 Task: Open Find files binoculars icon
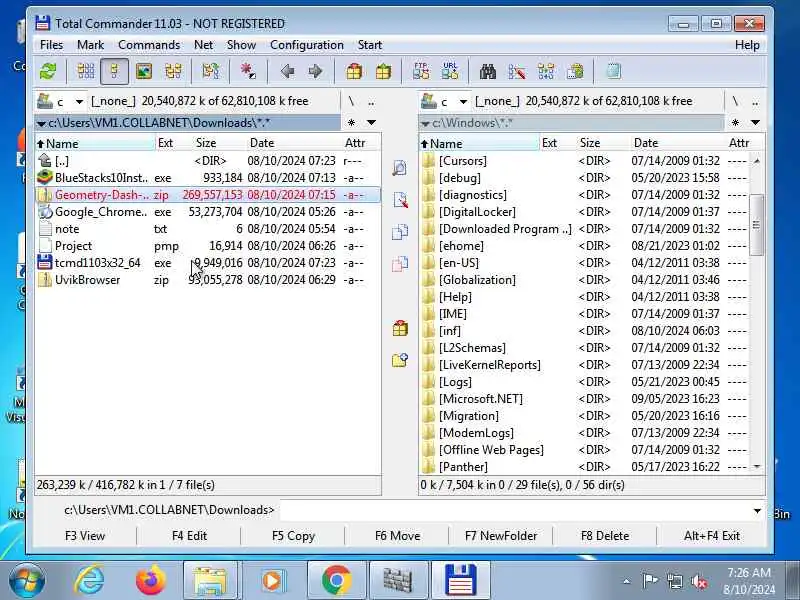[x=488, y=71]
